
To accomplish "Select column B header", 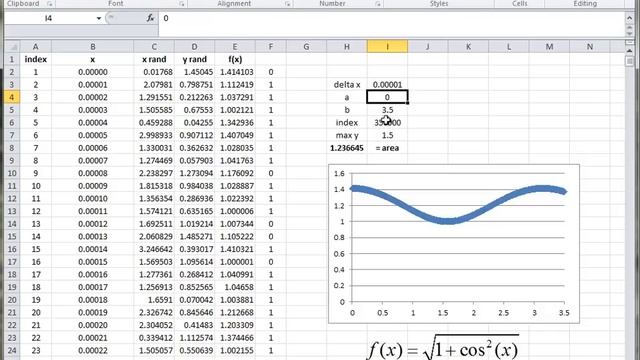I will tap(93, 47).
